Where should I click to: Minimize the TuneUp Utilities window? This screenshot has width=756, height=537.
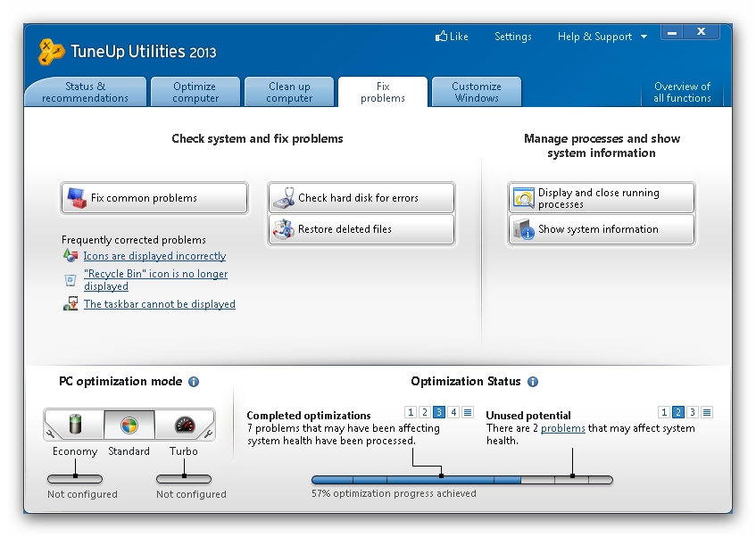(x=672, y=32)
